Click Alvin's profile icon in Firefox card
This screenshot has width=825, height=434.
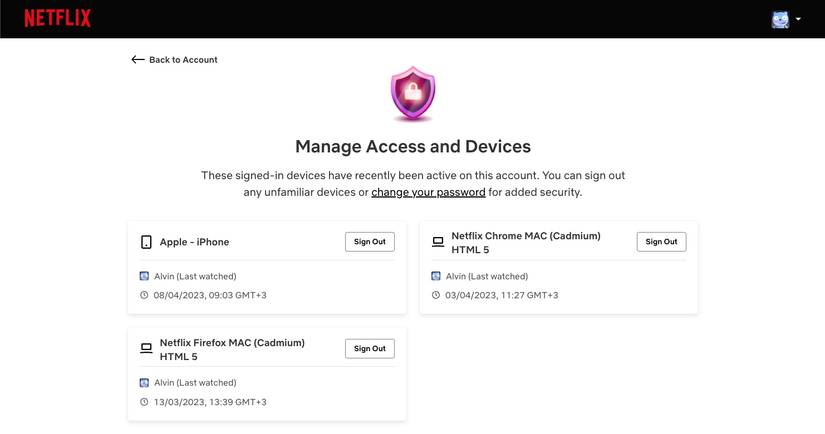145,383
